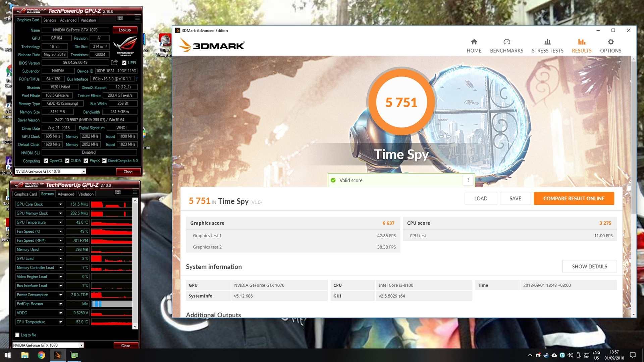644x362 pixels.
Task: Click the SAVE button
Action: coord(515,198)
